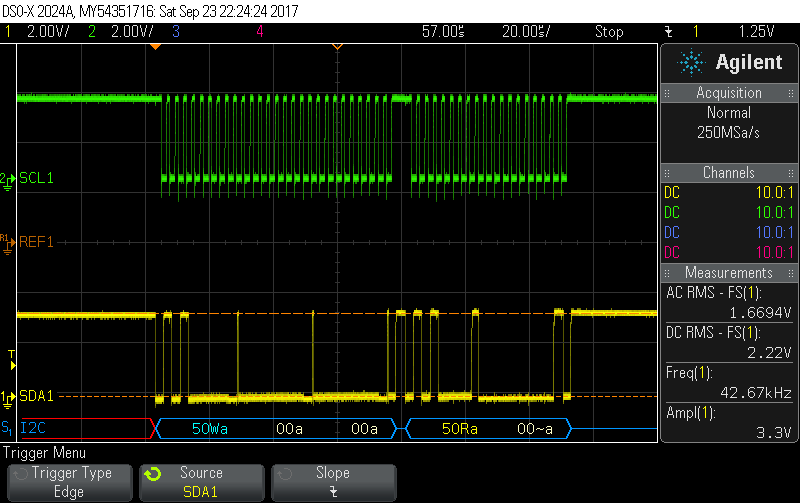Click the 00~a decoded I2C byte
The image size is (800, 503).
coord(535,429)
